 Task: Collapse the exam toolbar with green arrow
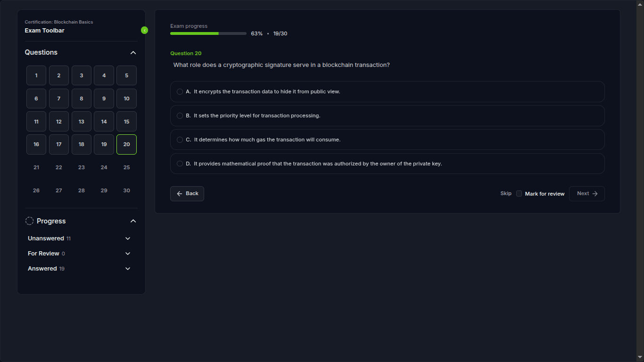144,30
